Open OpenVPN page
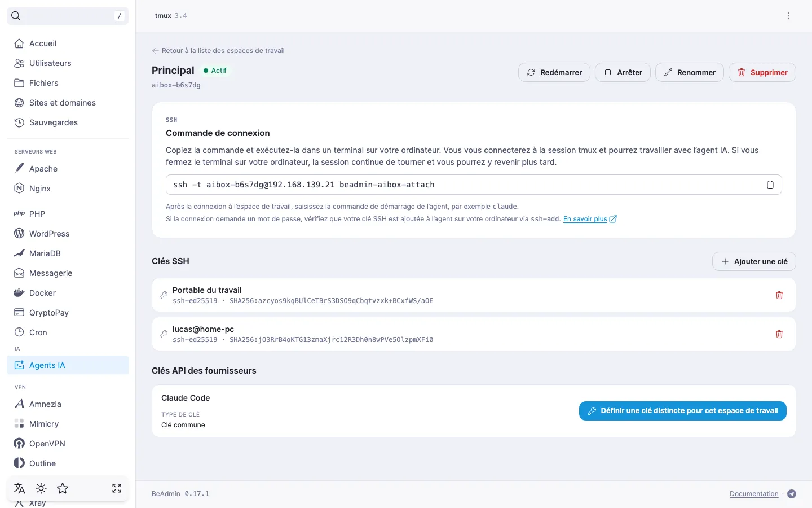The width and height of the screenshot is (812, 508). (x=68, y=444)
